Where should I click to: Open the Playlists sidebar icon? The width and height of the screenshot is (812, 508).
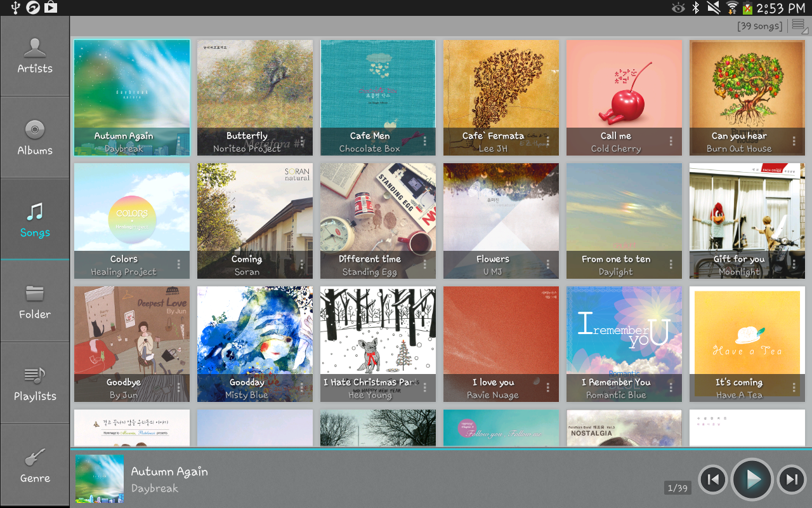pyautogui.click(x=34, y=384)
